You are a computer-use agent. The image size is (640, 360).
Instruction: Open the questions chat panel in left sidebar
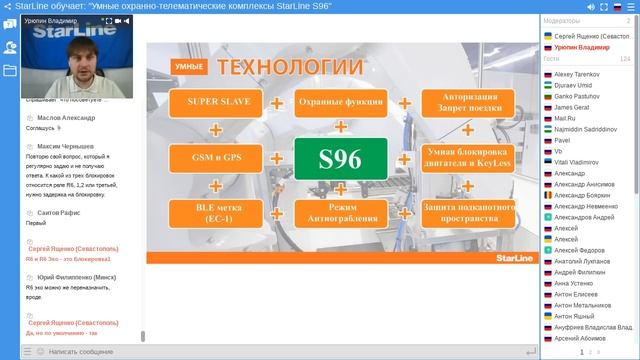tap(10, 24)
